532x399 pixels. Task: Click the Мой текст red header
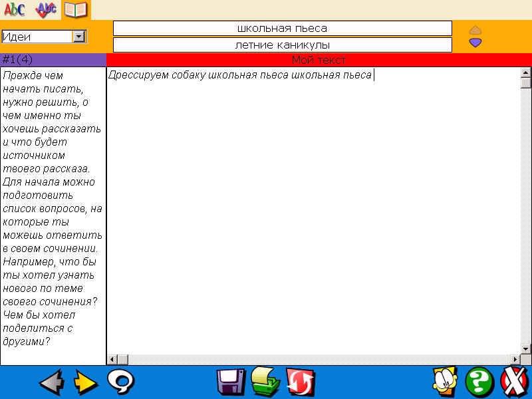[318, 60]
